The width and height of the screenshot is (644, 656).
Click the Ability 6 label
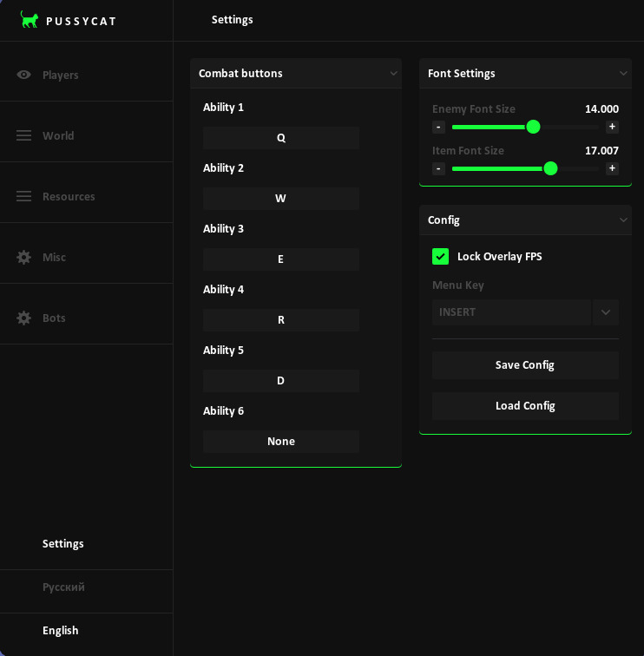(x=223, y=410)
